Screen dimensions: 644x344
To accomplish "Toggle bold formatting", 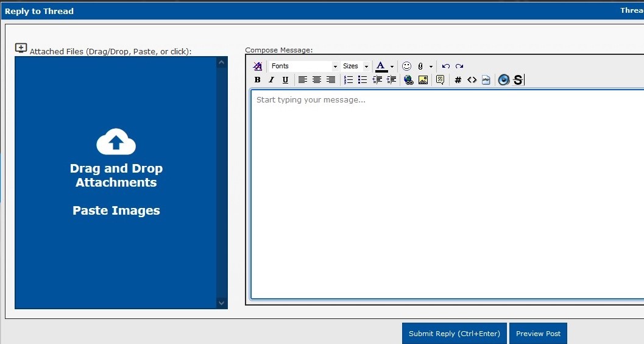I will coord(258,80).
